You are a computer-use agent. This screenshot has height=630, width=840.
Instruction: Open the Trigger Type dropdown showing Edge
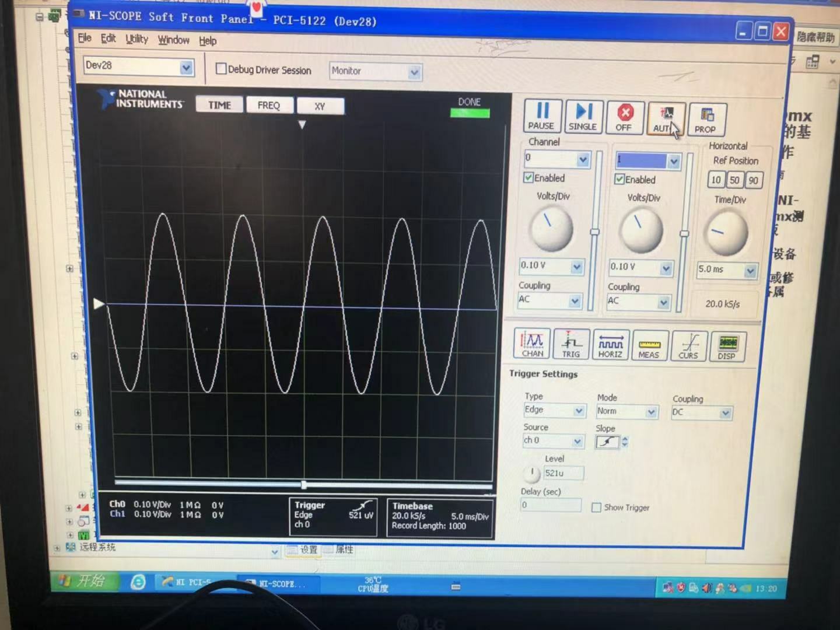(x=554, y=410)
